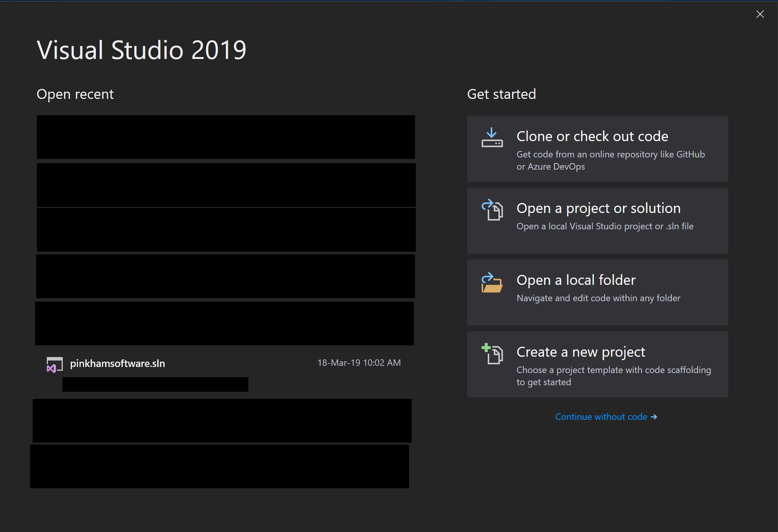Click 'Choose a project template' description text
The image size is (778, 532).
614,376
